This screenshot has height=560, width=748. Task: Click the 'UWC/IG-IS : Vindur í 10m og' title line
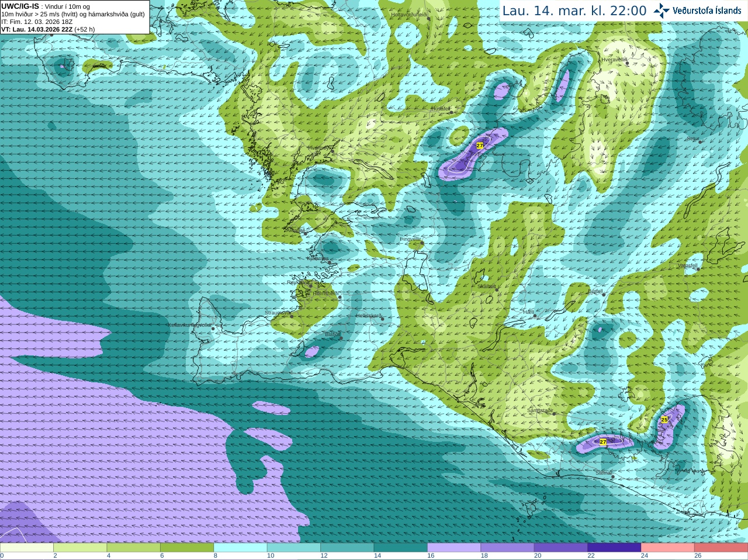[x=46, y=6]
